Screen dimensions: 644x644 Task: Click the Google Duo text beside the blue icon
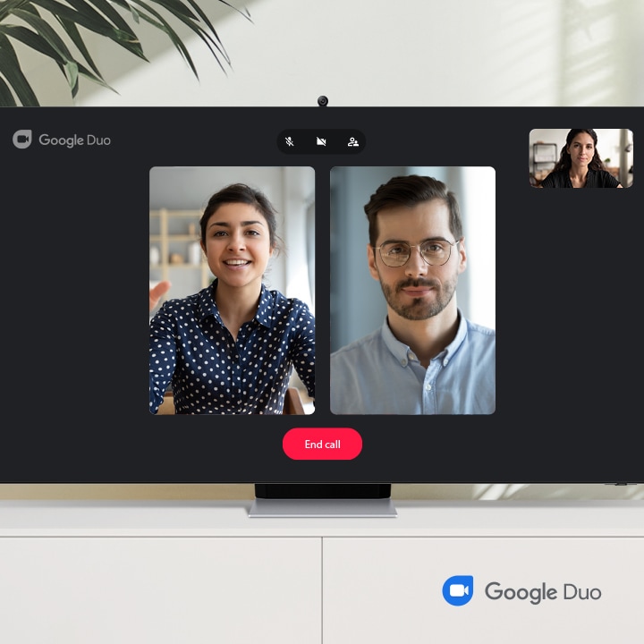[543, 592]
